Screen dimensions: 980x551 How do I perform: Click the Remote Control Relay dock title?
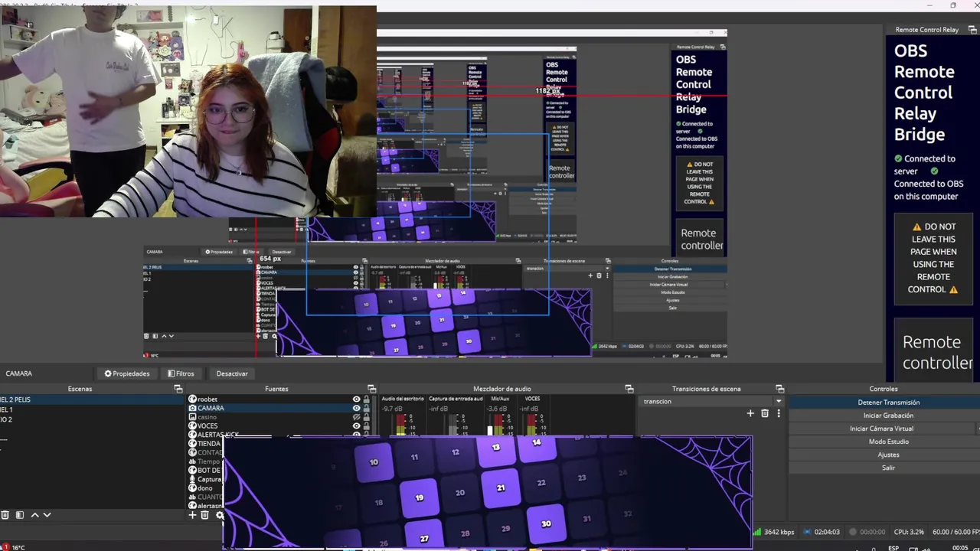click(926, 30)
